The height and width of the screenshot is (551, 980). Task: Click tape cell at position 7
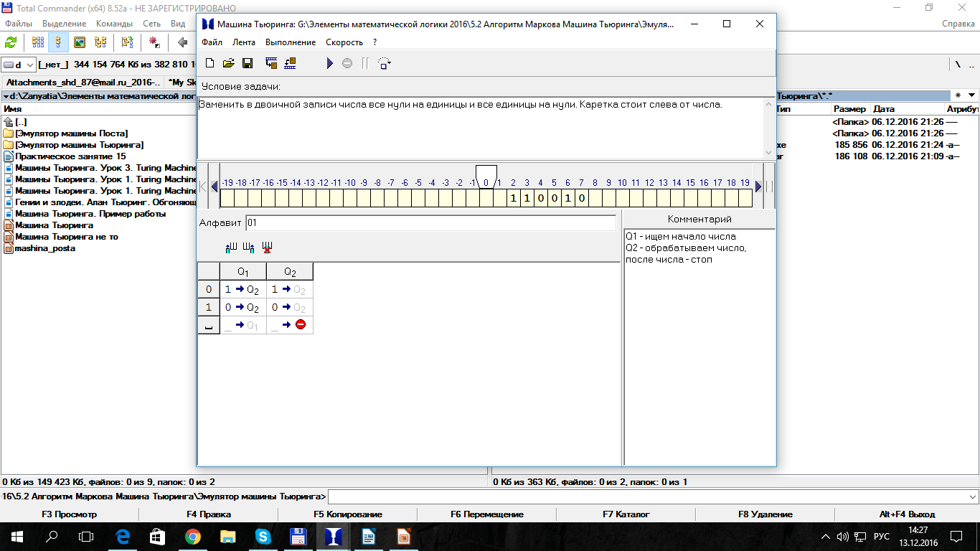click(581, 198)
